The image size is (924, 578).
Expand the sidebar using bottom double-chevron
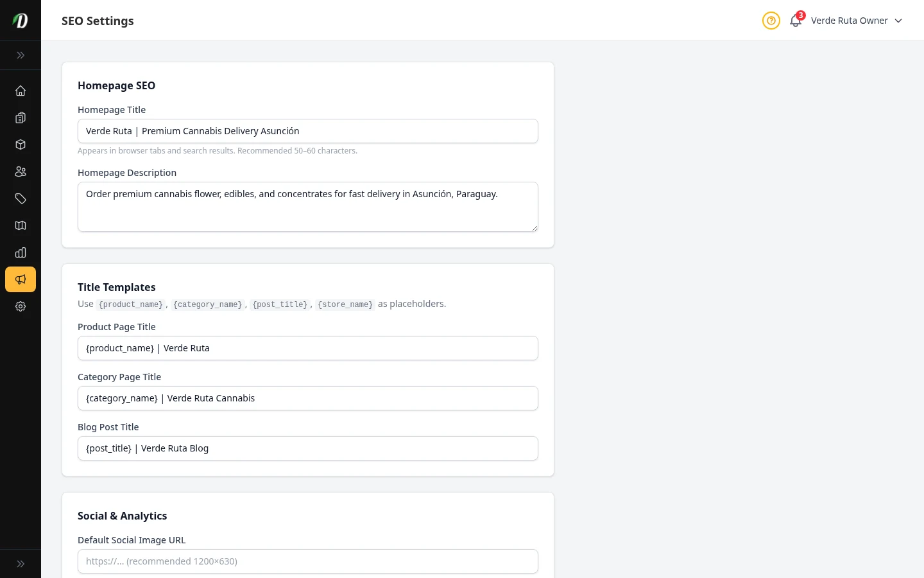click(21, 564)
